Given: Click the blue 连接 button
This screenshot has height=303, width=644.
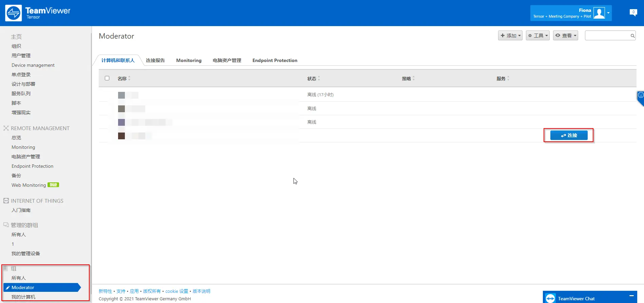Looking at the screenshot, I should point(569,135).
